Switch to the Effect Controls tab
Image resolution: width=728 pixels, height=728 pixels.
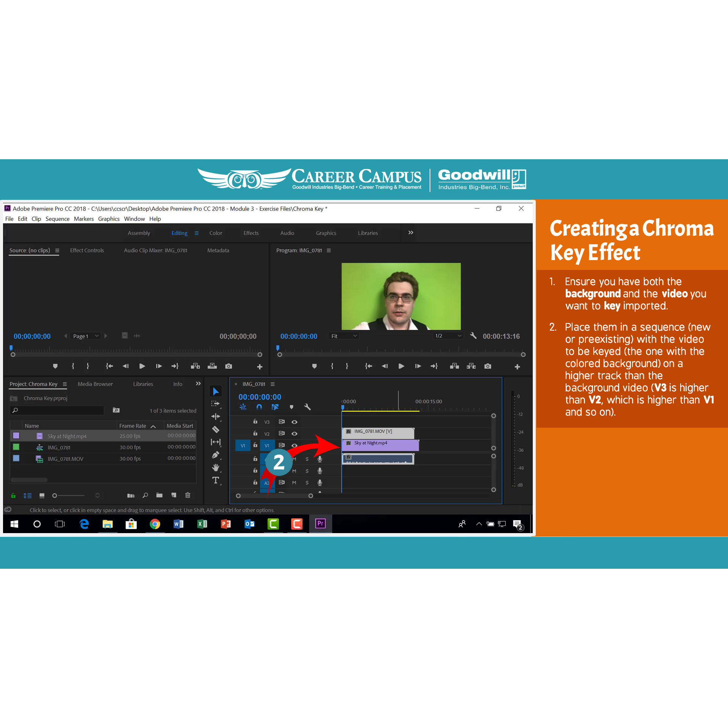(87, 250)
